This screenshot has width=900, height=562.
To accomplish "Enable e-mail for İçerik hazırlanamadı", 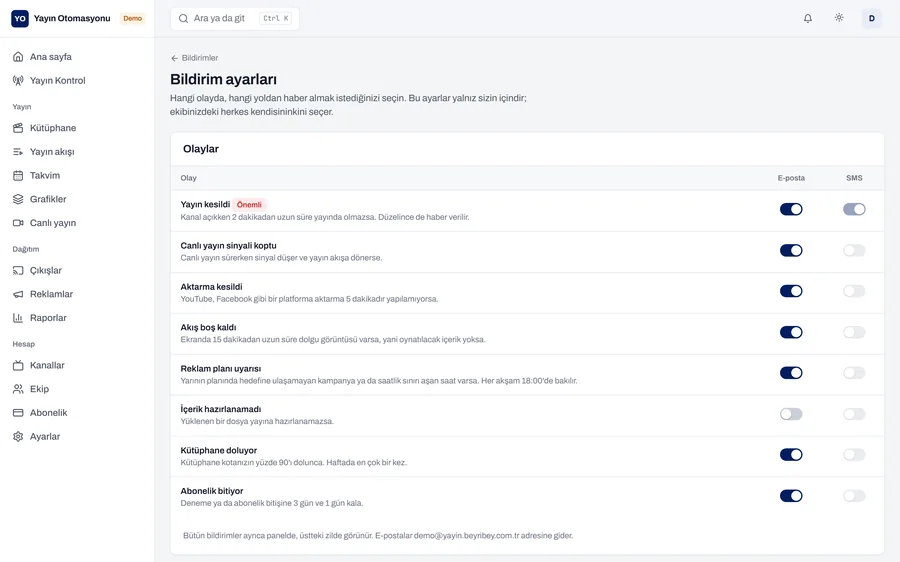I will [791, 414].
